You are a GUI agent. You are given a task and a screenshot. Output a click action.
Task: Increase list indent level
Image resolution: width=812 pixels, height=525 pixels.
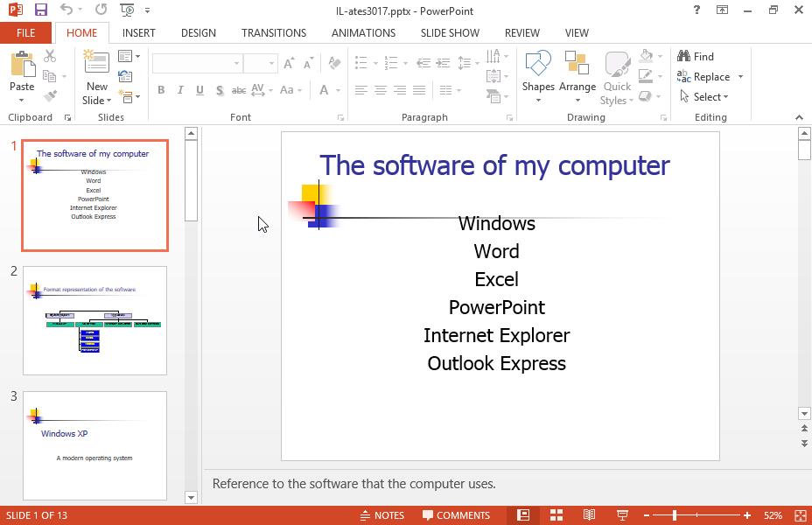point(443,63)
